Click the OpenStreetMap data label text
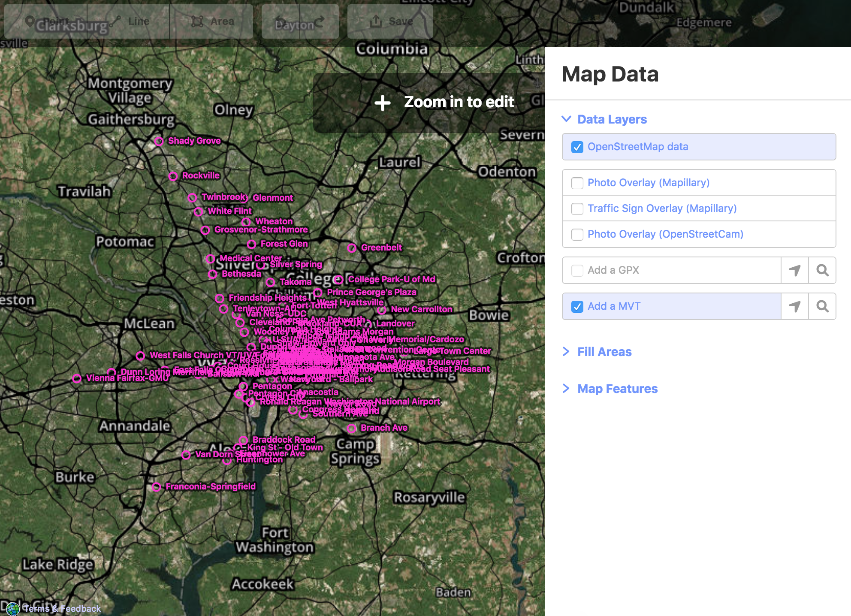The image size is (851, 616). (638, 147)
